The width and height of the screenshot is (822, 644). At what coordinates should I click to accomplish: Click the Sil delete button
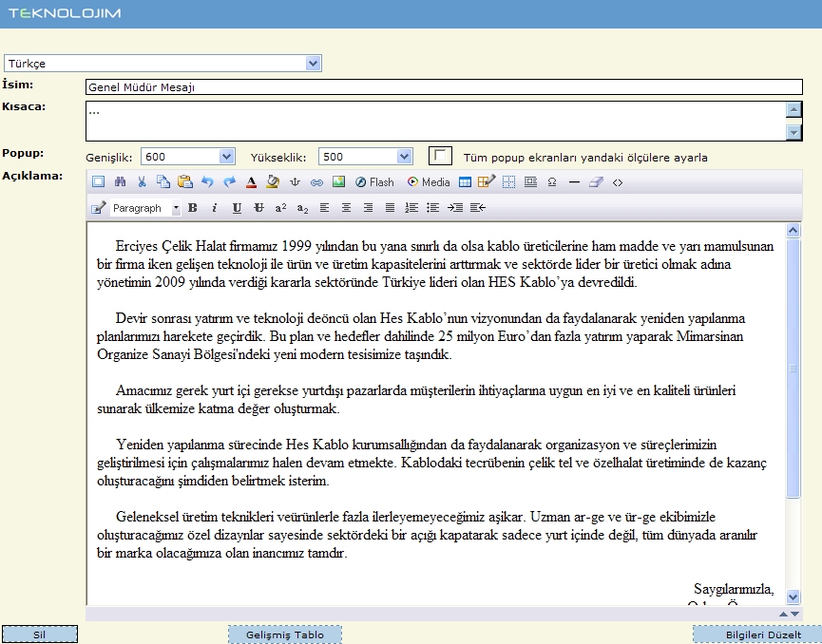pos(39,635)
